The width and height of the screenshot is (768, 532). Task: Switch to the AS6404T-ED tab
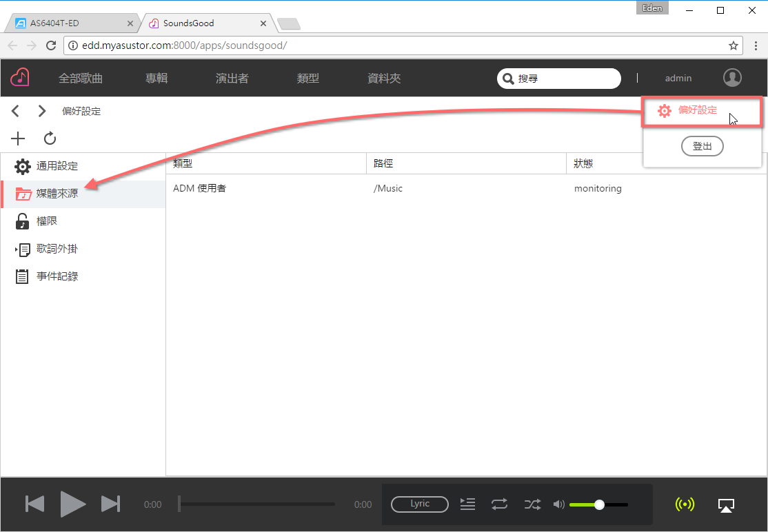[x=71, y=23]
